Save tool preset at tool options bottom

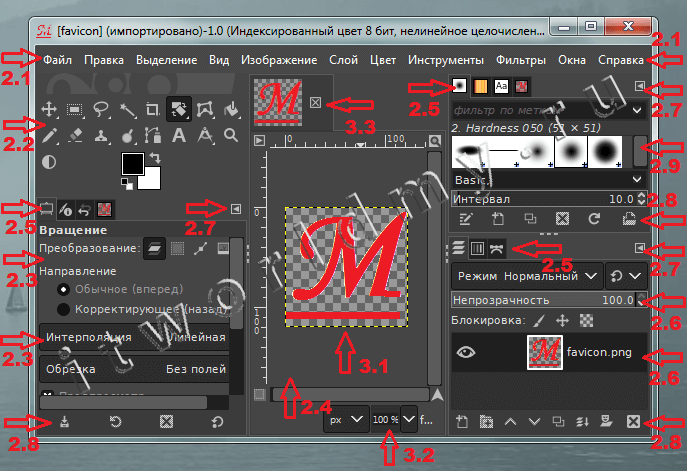tap(64, 421)
